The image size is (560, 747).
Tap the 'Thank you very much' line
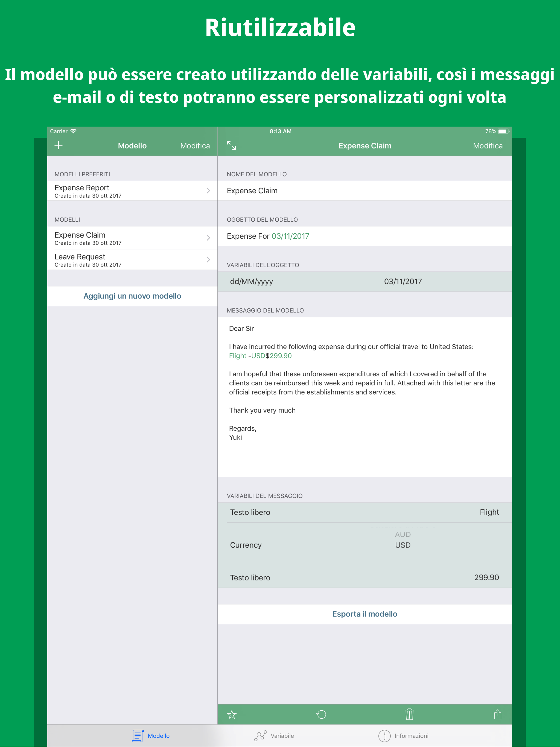tap(262, 410)
